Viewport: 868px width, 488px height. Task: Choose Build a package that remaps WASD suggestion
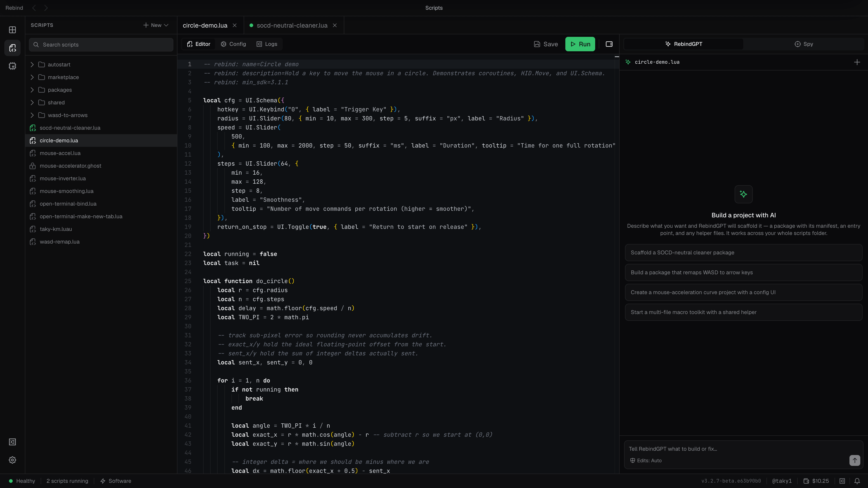point(743,272)
